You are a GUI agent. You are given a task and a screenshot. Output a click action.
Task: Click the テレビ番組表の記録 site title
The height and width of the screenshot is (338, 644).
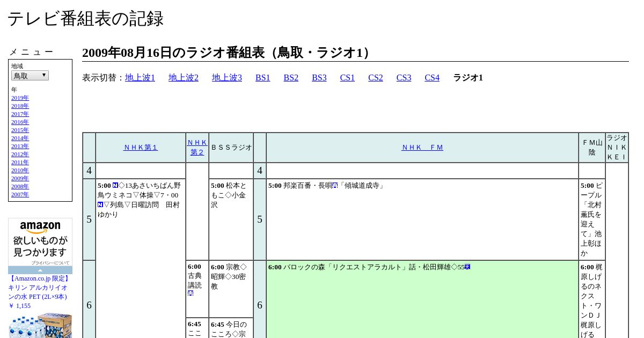click(85, 19)
